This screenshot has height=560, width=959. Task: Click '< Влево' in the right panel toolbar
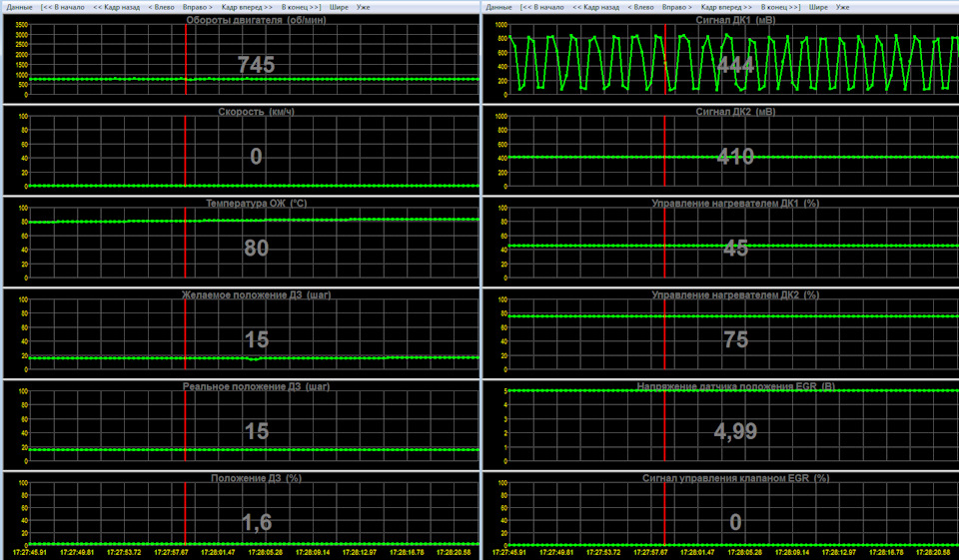point(640,7)
